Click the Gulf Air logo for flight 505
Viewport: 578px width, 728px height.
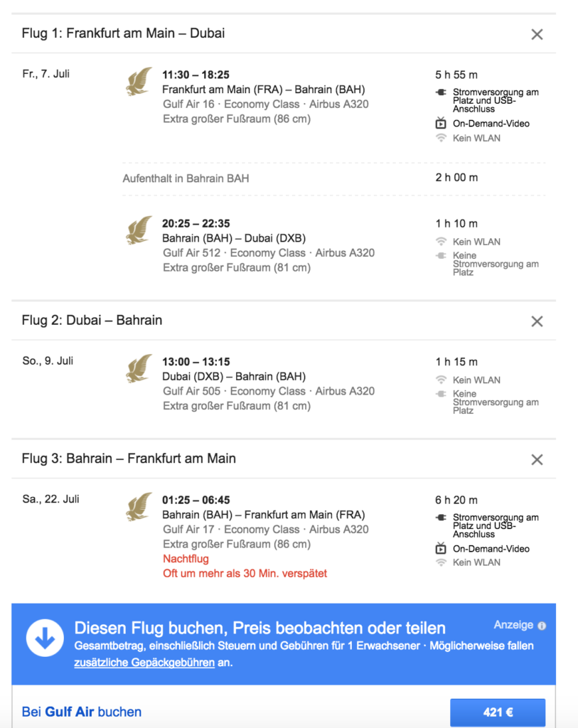139,368
